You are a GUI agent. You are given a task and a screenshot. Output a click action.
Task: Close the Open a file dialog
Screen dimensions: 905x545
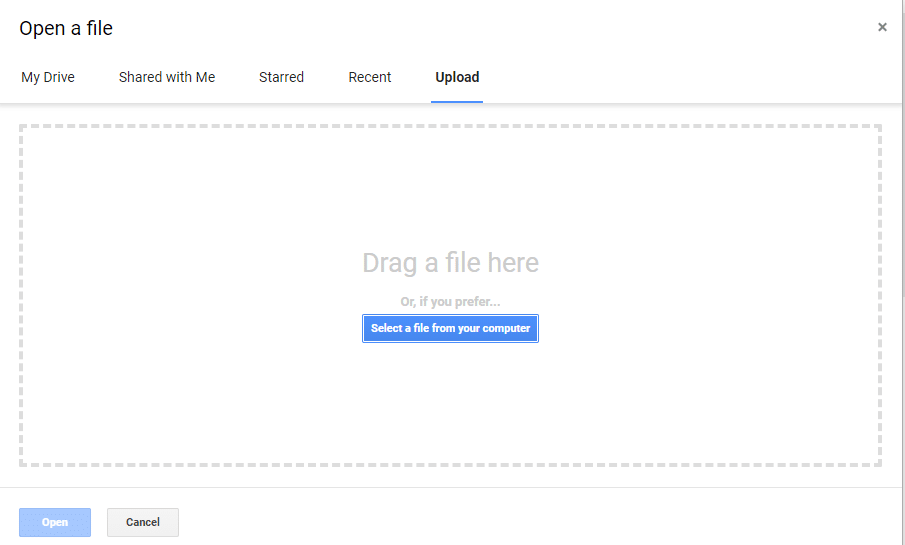(882, 27)
